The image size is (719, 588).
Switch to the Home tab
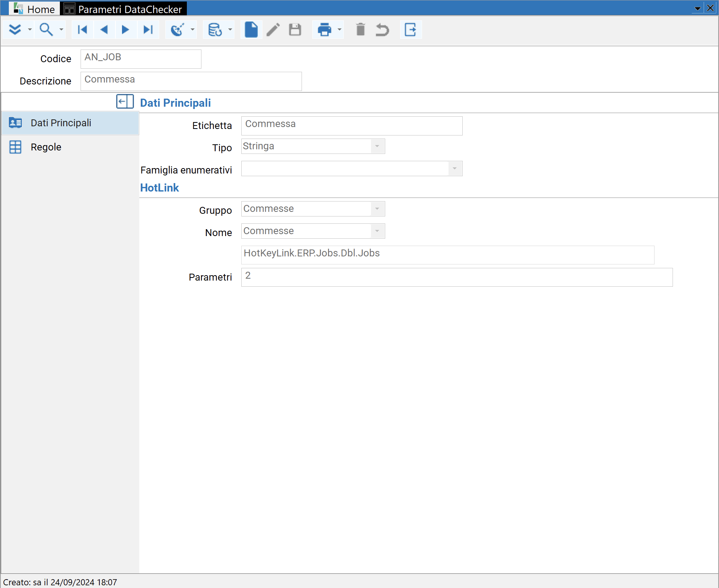coord(34,9)
